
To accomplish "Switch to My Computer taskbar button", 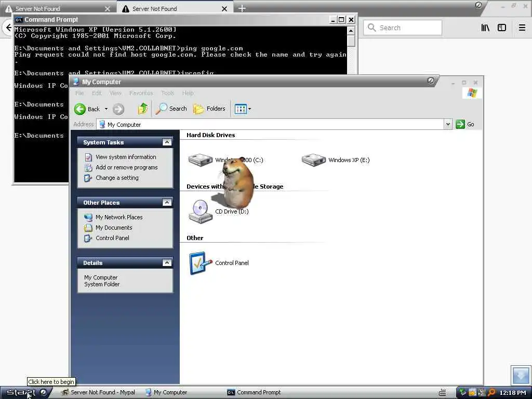I will coord(166,392).
